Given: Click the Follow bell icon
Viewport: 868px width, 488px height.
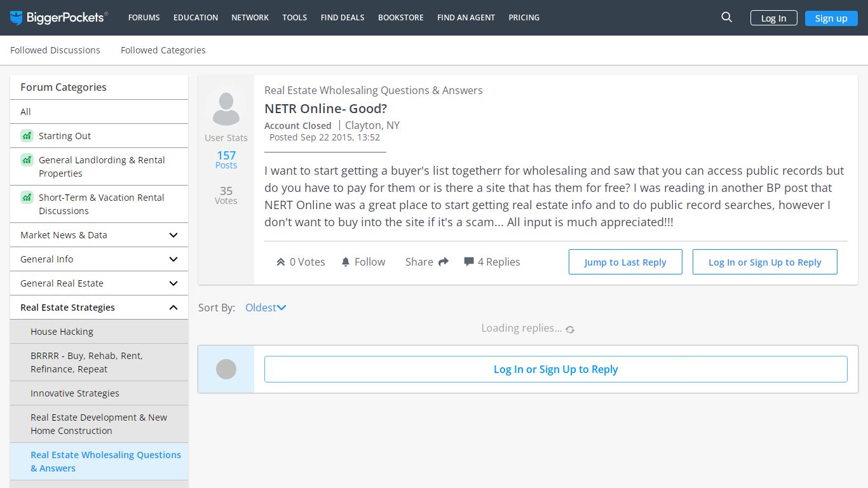Looking at the screenshot, I should coord(346,262).
